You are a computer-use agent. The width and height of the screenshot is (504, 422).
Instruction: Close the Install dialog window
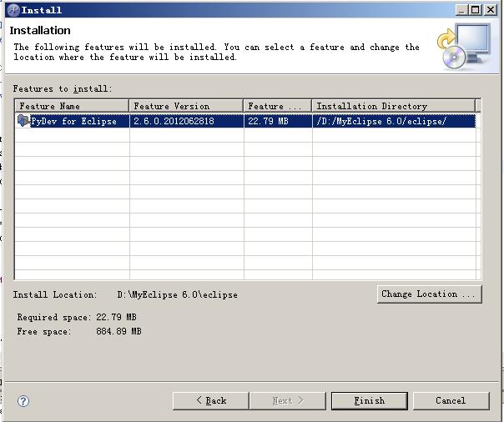[x=491, y=10]
